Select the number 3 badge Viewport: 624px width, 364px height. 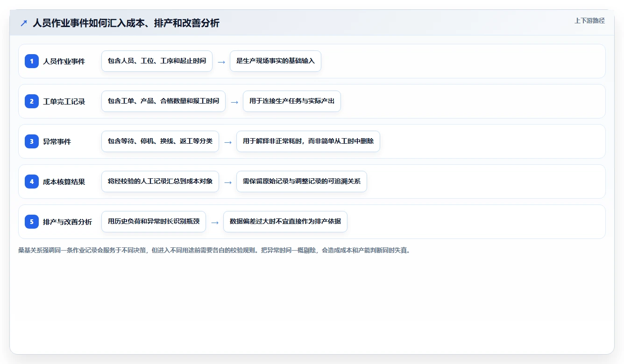[32, 141]
